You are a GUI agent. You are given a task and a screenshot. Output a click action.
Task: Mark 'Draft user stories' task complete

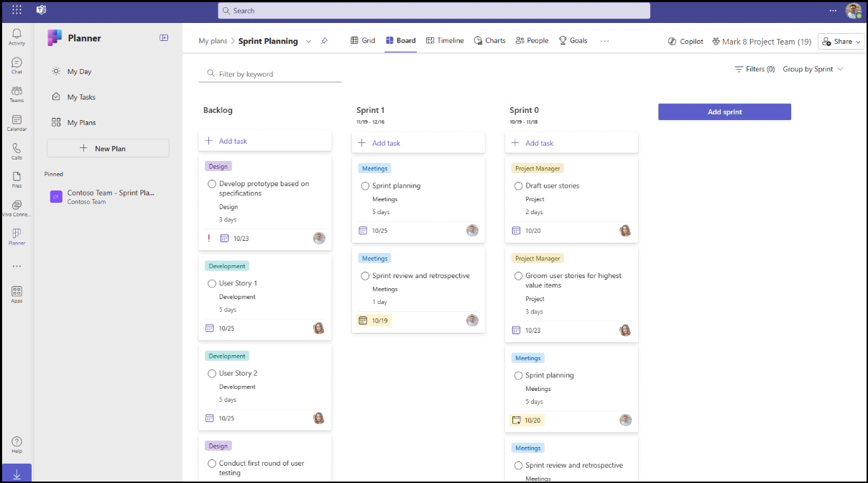pos(519,185)
